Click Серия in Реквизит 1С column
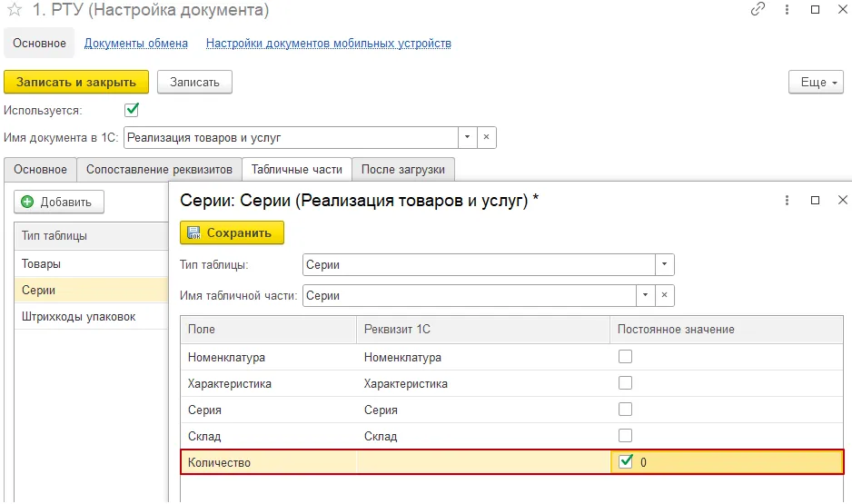The image size is (852, 504). pos(483,410)
